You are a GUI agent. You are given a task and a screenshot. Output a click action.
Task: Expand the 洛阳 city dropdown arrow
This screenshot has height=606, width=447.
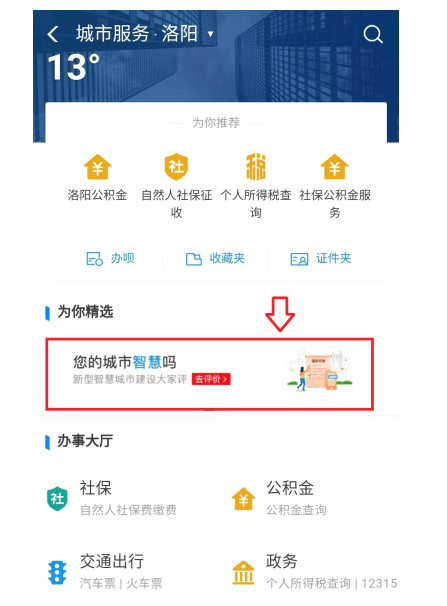click(211, 34)
